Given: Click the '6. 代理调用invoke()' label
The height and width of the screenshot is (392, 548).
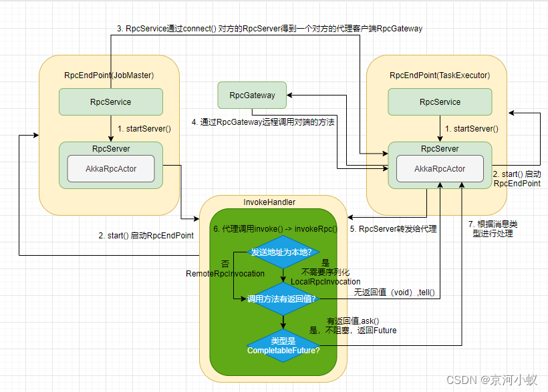Looking at the screenshot, I should [275, 228].
